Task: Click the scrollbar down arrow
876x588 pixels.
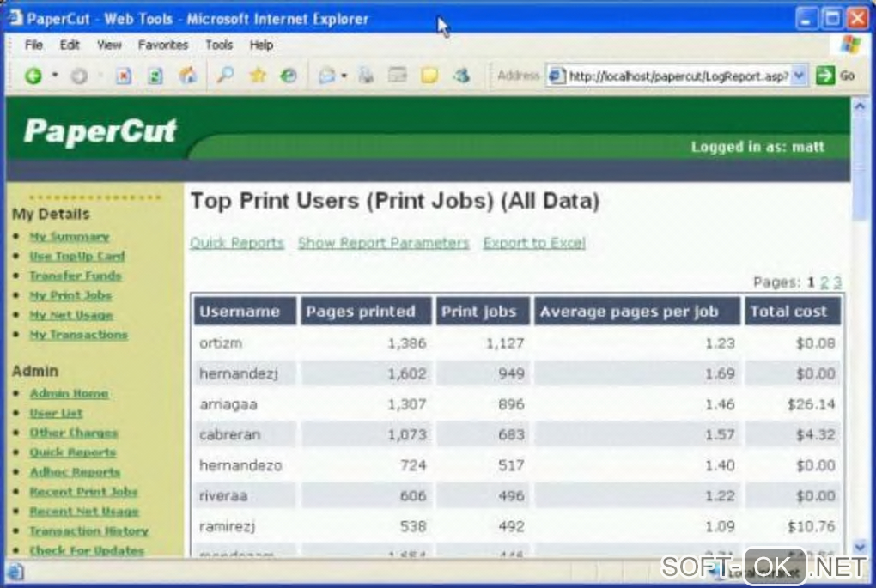Action: pyautogui.click(x=860, y=546)
